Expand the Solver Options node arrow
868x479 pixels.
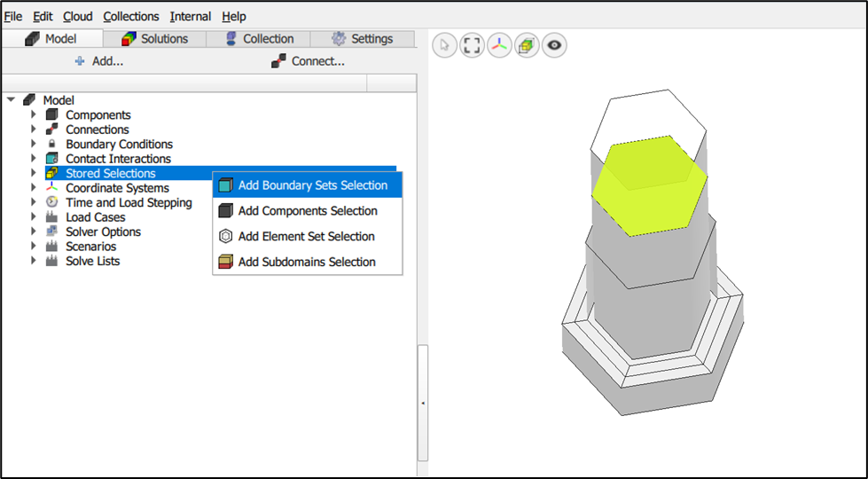tap(33, 232)
